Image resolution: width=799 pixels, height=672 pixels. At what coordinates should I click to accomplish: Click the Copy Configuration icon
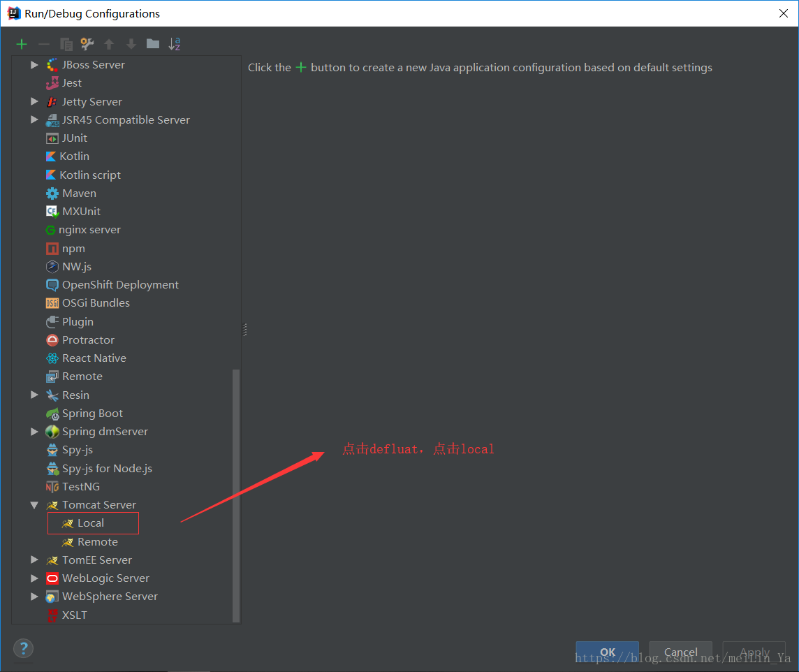[66, 44]
